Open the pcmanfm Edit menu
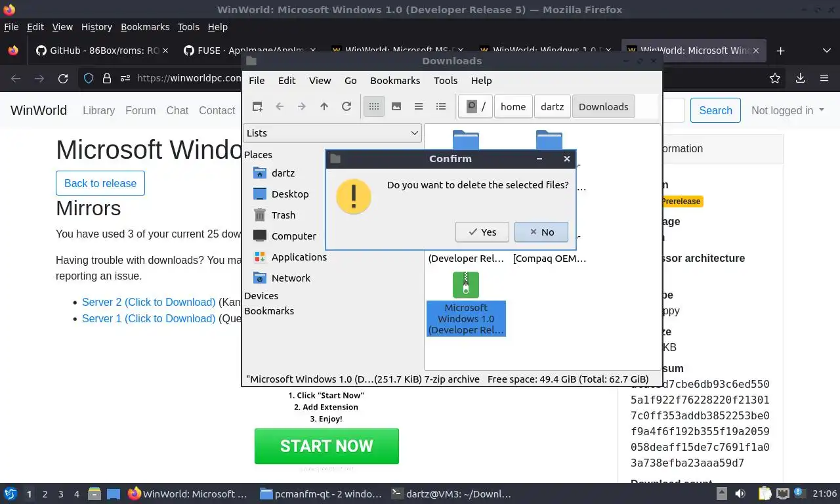This screenshot has height=504, width=840. coord(287,80)
